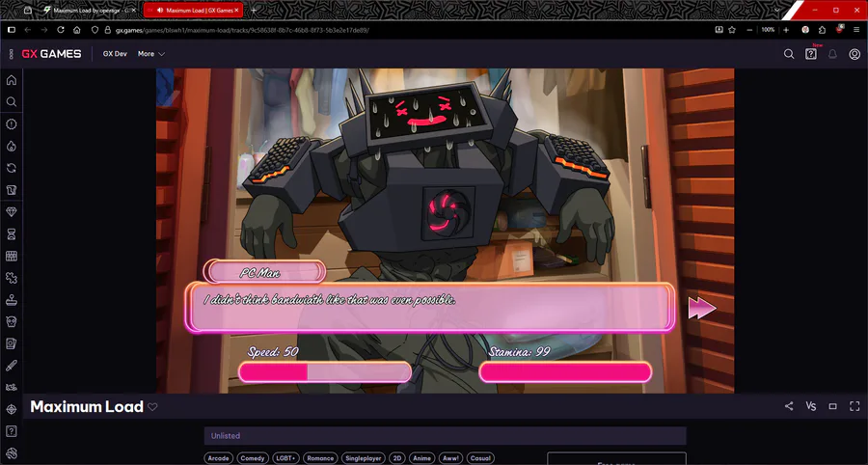The width and height of the screenshot is (868, 465).
Task: Click the Speed progress bar
Action: point(325,372)
